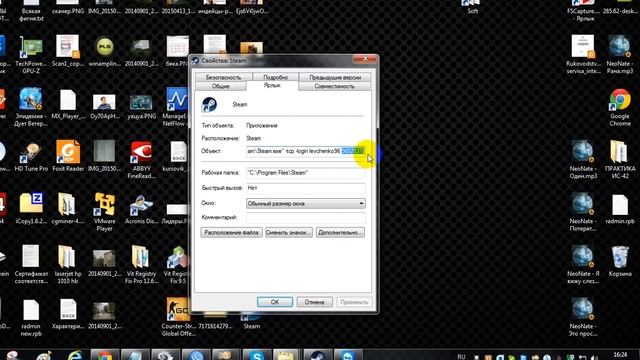The height and width of the screenshot is (360, 640).
Task: Switch to the Подробно tab
Action: pos(276,77)
